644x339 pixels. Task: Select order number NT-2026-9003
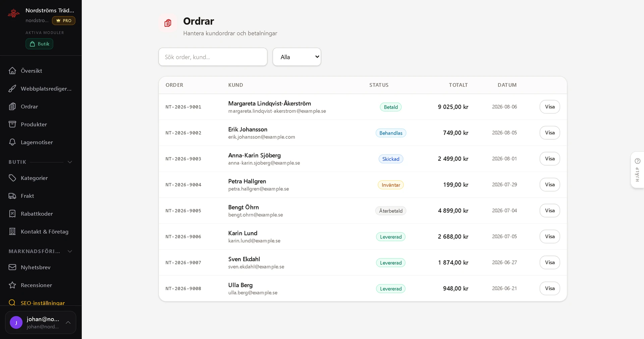pos(183,159)
